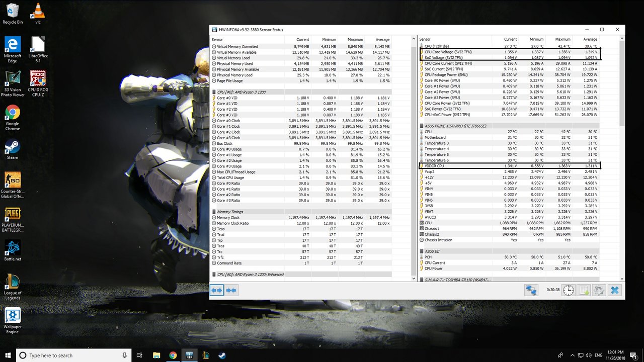Select the Core #0 VID row
644x362 pixels.
301,98
